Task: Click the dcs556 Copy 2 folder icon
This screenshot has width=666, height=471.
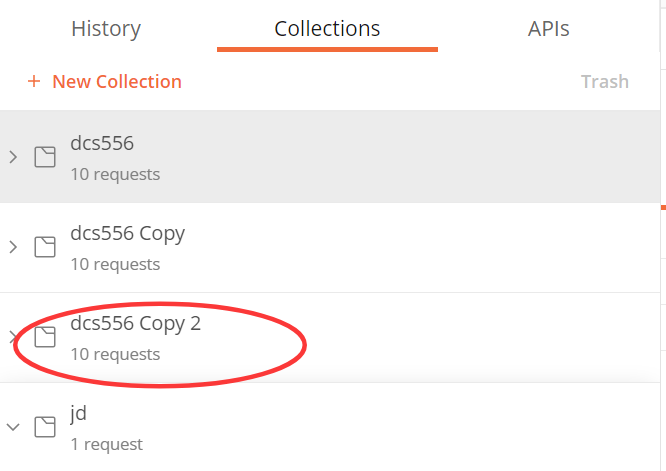Action: click(44, 337)
